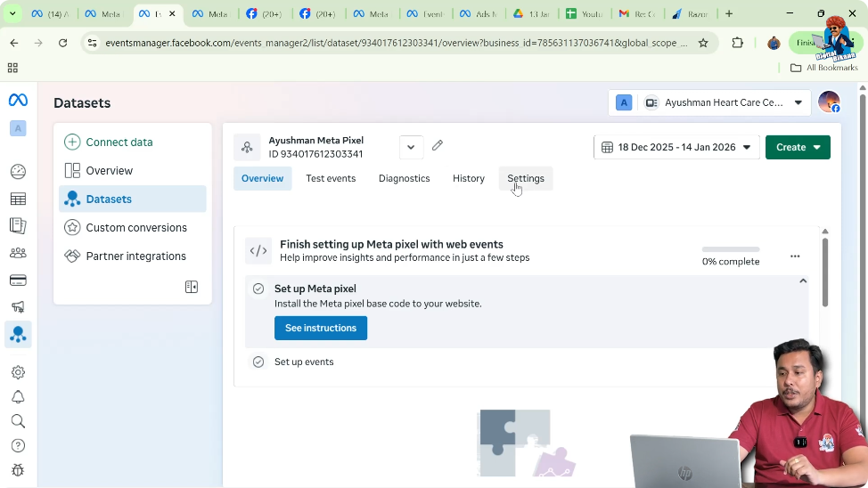Image resolution: width=868 pixels, height=488 pixels.
Task: Click the Meta logo icon
Action: (18, 100)
